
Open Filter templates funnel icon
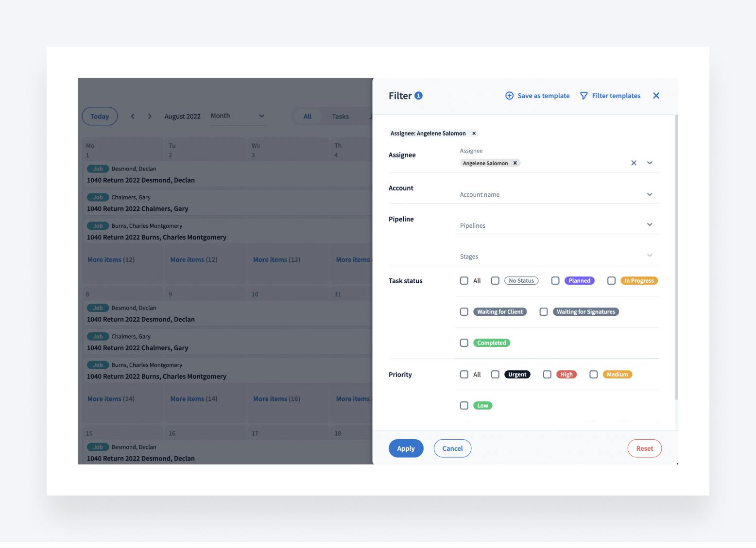[584, 96]
